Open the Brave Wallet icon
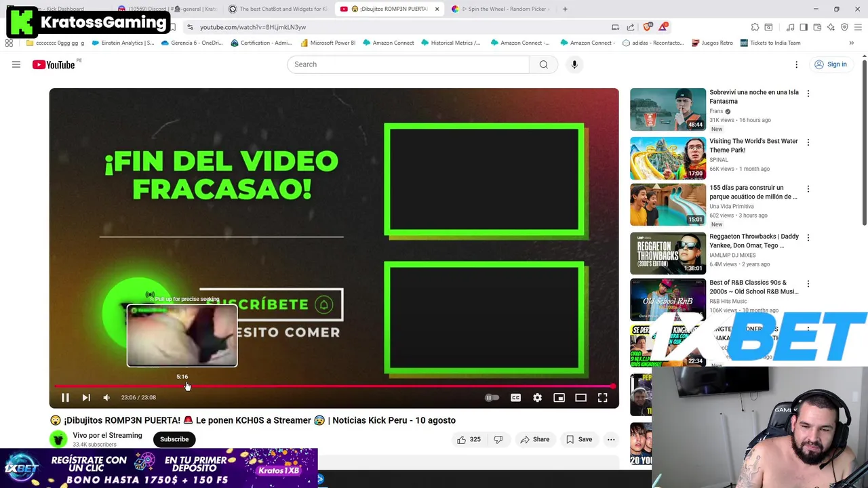 point(817,27)
